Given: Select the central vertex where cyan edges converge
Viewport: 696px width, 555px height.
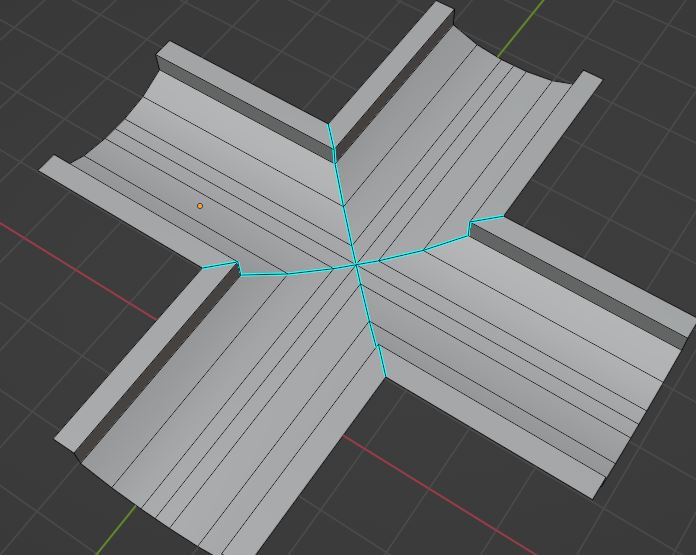Looking at the screenshot, I should click(x=356, y=265).
